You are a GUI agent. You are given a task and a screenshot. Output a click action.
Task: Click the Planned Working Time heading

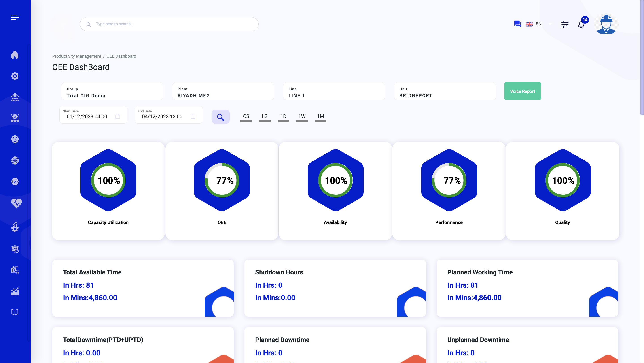[480, 272]
